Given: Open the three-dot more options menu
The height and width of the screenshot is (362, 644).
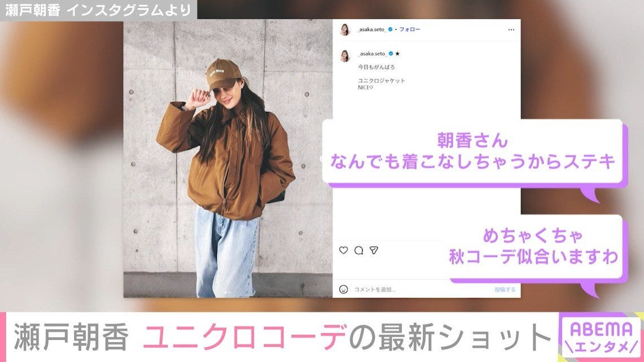Looking at the screenshot, I should tap(511, 29).
